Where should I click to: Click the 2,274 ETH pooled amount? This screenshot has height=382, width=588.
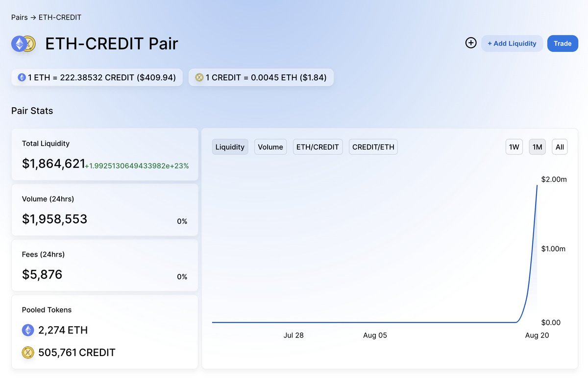[x=63, y=330]
